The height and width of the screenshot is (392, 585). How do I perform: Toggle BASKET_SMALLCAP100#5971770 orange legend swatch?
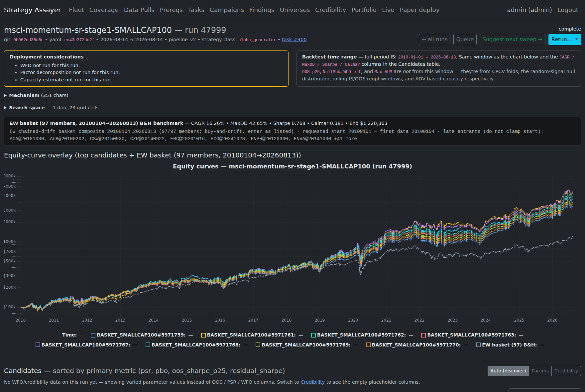point(368,345)
